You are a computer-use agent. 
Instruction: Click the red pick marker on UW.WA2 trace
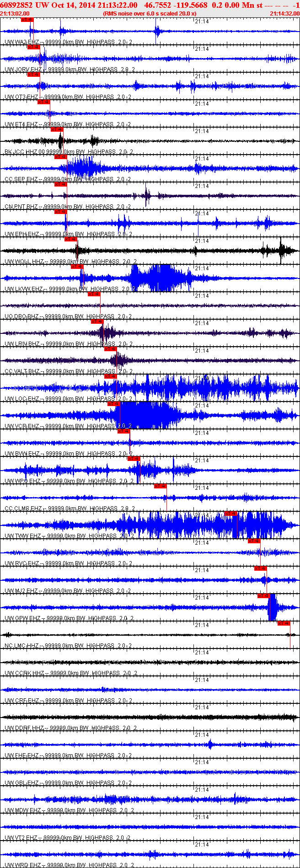pyautogui.click(x=27, y=20)
